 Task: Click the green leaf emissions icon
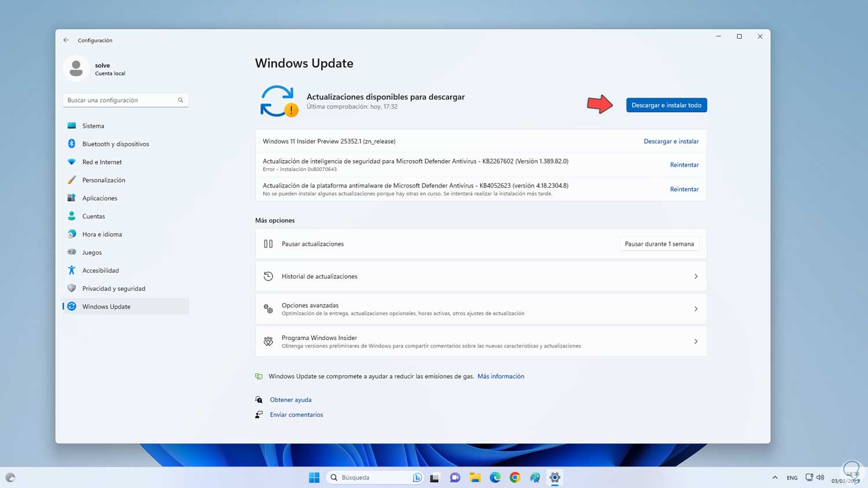point(259,376)
